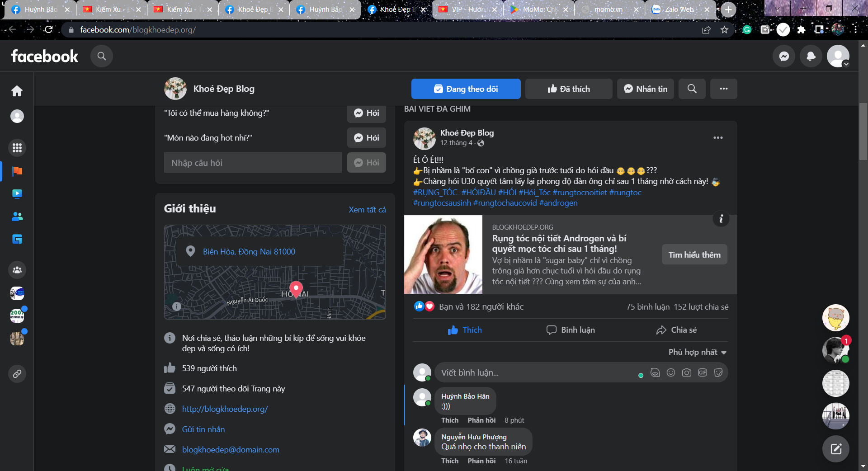Reply to Huỳnh Bảo Hân's comment
This screenshot has width=868, height=471.
tap(481, 420)
